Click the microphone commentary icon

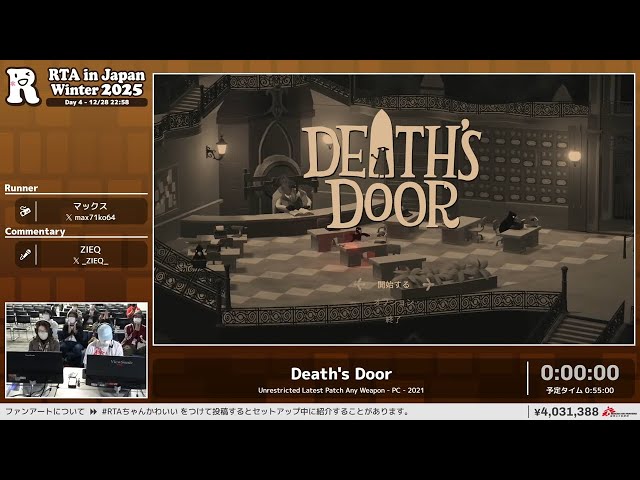coord(25,255)
